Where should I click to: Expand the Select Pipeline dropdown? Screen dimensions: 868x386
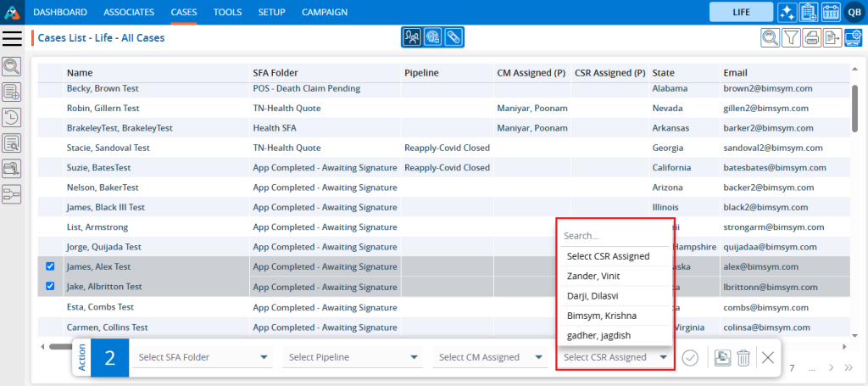click(x=353, y=357)
